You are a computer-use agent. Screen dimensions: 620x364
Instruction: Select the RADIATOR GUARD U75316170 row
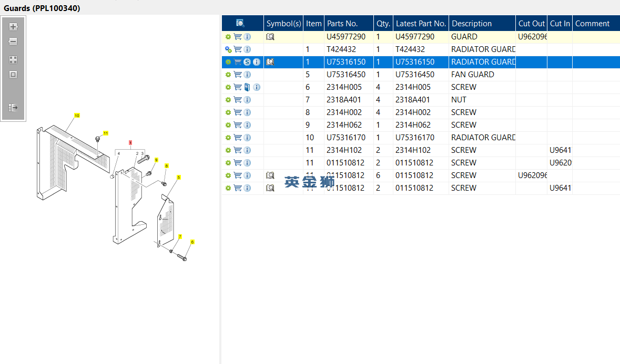tap(421, 138)
